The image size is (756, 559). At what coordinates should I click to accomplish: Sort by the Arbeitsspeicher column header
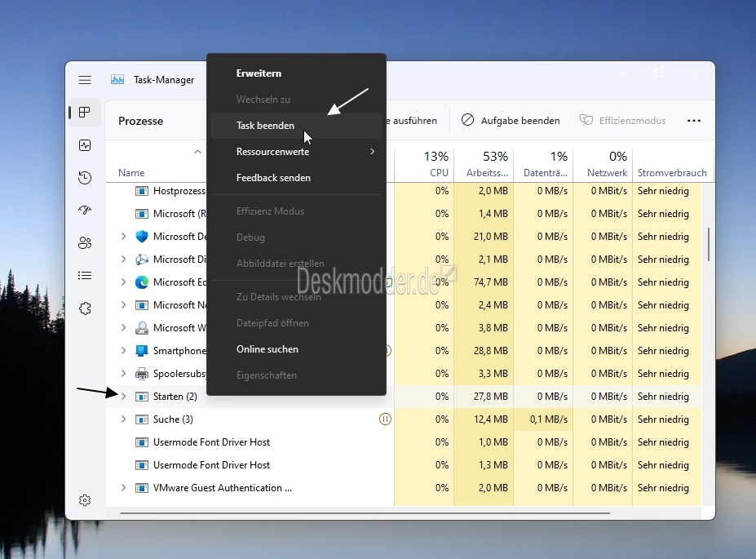484,164
